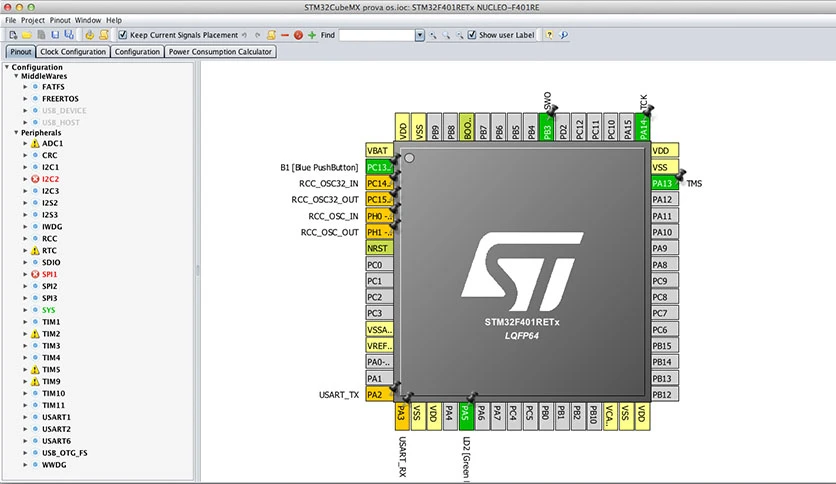Screen dimensions: 836x484
Task: Collapse the MiddleWares tree node
Action: (16, 76)
